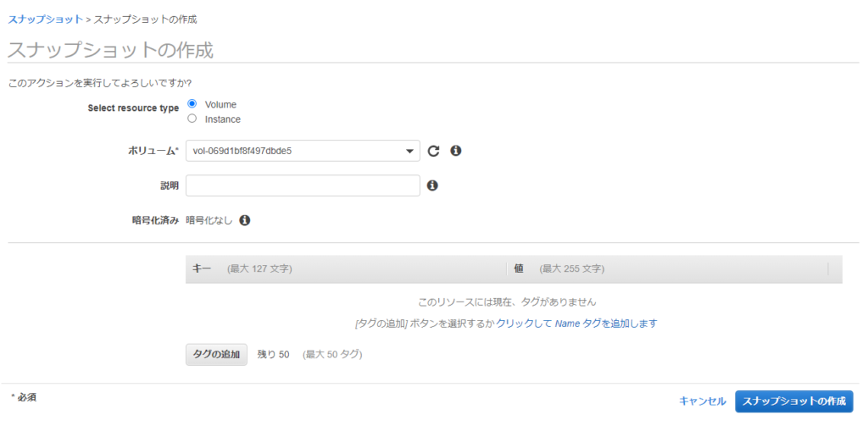Click the キャンセル link

(703, 401)
